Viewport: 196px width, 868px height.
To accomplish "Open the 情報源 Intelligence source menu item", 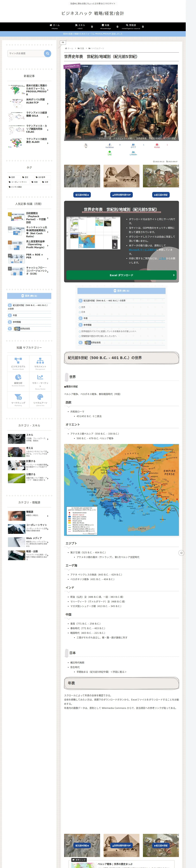I will pos(131,27).
